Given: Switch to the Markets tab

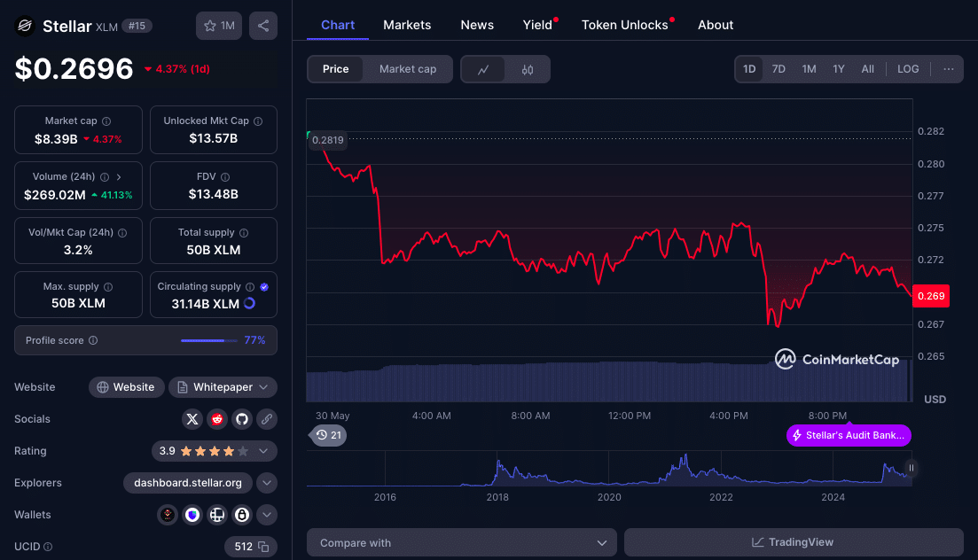Looking at the screenshot, I should (407, 25).
